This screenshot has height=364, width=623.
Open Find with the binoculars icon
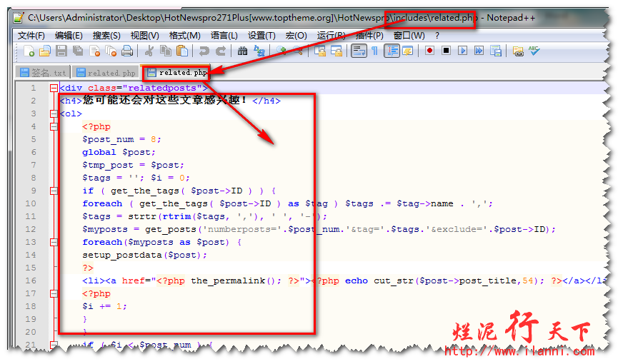[242, 51]
